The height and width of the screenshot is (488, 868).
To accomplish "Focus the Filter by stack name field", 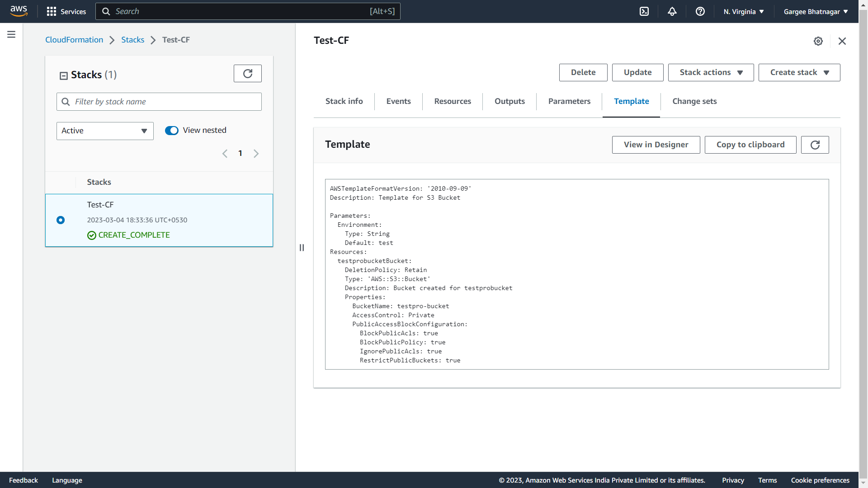I will pos(165,102).
